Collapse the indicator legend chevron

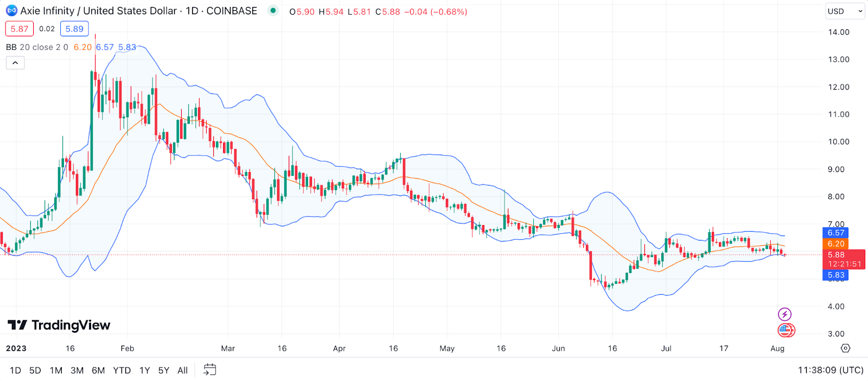(x=15, y=63)
